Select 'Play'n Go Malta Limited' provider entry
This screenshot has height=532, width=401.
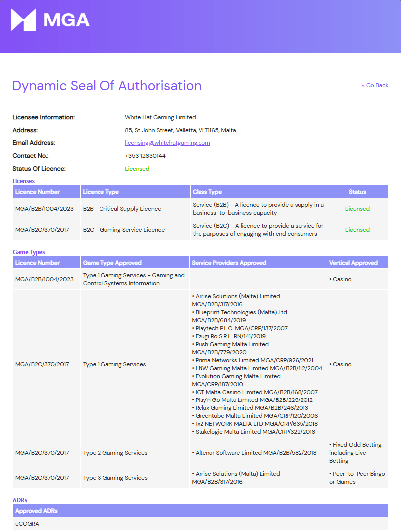click(252, 400)
